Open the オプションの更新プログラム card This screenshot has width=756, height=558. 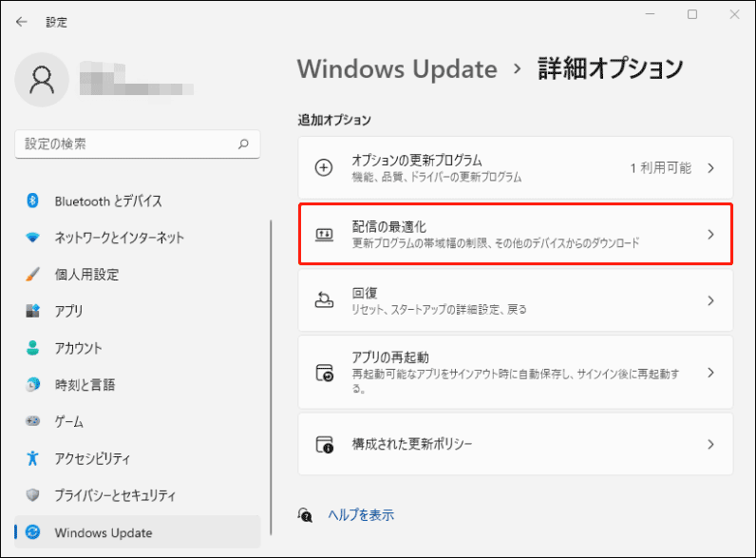click(516, 168)
